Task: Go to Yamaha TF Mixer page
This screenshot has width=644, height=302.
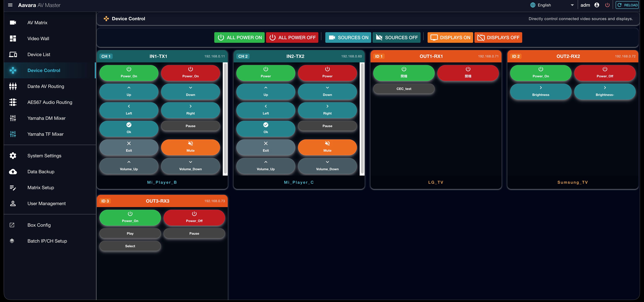Action: tap(50, 134)
